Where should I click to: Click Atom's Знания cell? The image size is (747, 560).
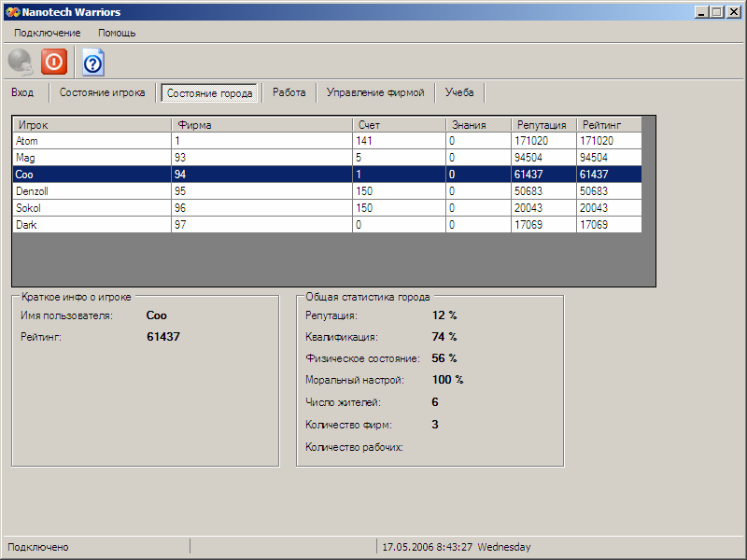pos(478,141)
